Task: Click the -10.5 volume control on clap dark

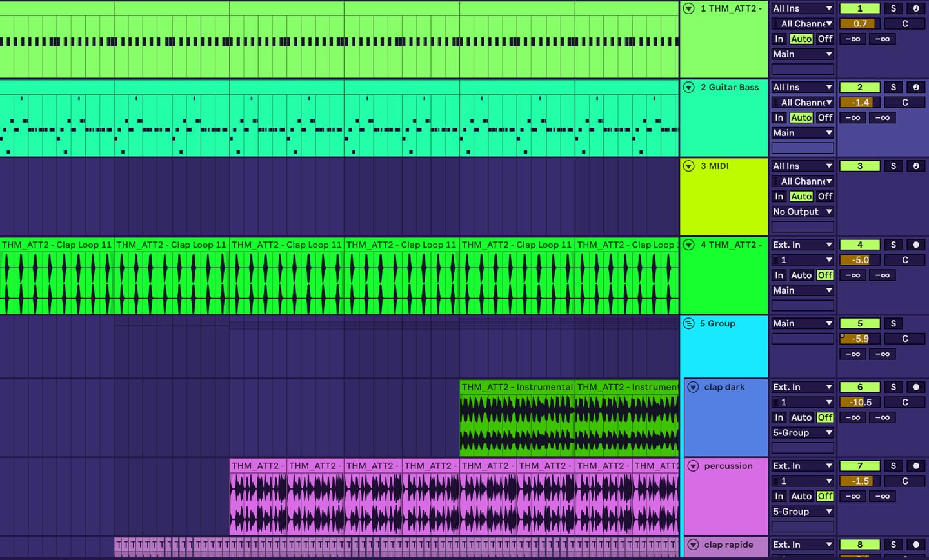Action: click(x=860, y=402)
